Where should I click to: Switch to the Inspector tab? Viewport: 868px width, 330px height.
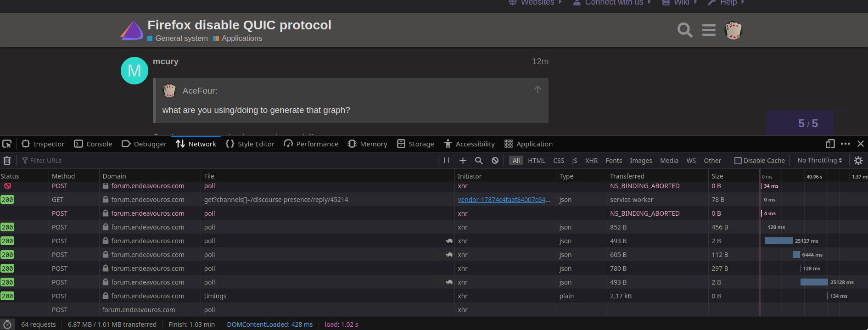click(43, 144)
